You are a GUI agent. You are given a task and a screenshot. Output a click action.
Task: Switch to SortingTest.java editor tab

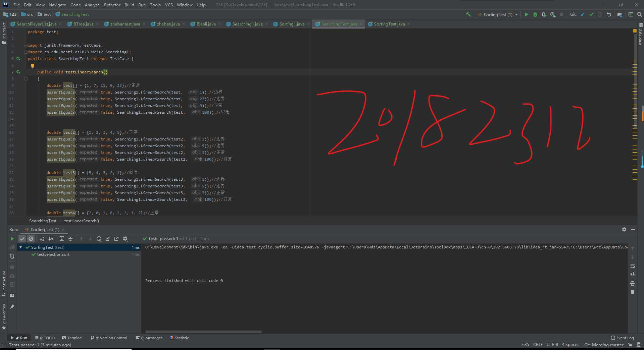(389, 24)
